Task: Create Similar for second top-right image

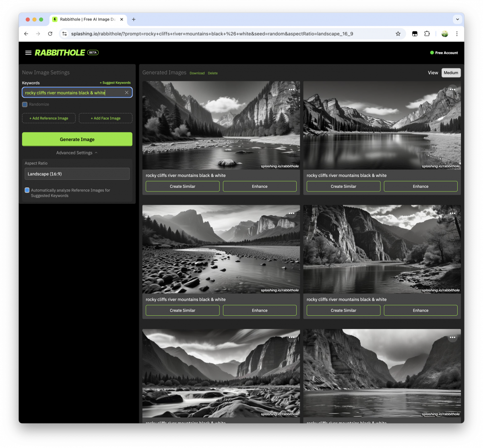Action: pyautogui.click(x=343, y=186)
